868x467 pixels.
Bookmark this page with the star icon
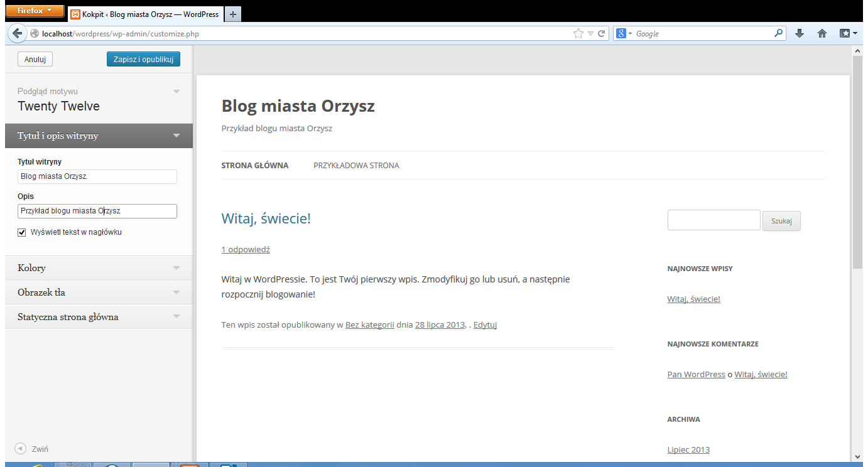tap(578, 34)
